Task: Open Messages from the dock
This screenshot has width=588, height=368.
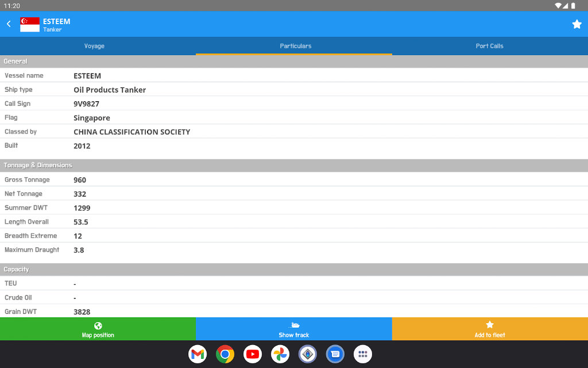Action: point(335,354)
